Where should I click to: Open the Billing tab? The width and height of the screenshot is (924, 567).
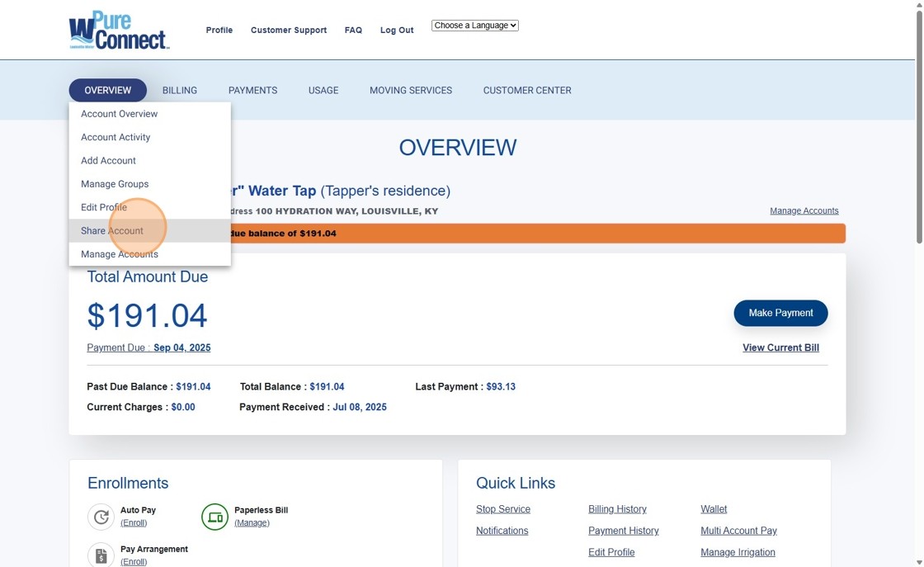179,91
